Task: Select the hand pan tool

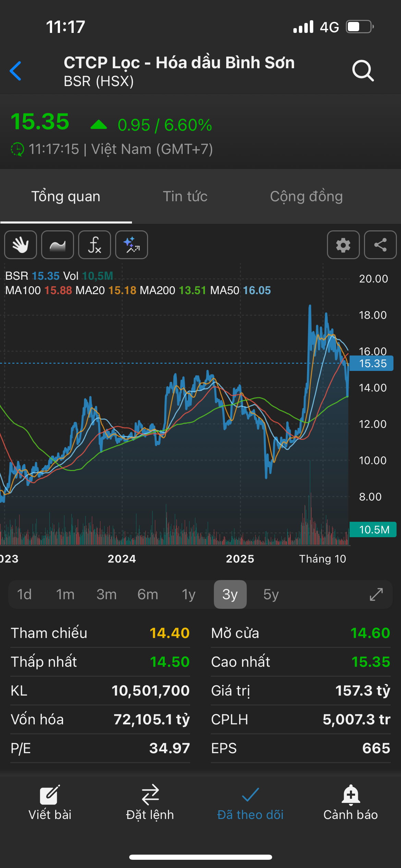Action: pyautogui.click(x=21, y=245)
